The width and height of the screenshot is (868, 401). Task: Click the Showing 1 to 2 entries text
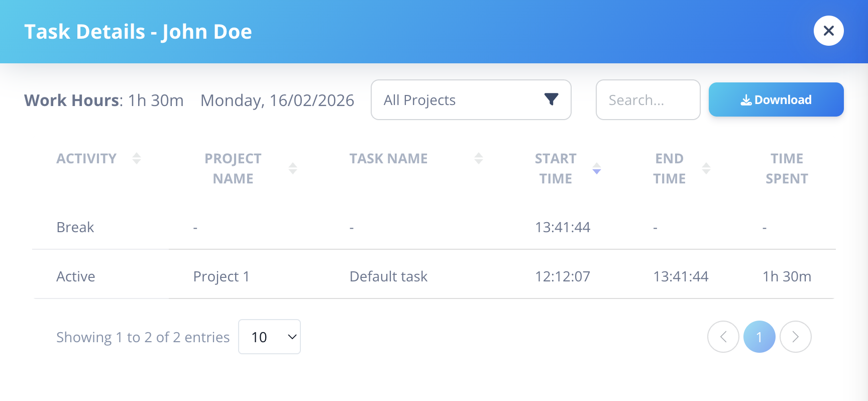(x=143, y=337)
